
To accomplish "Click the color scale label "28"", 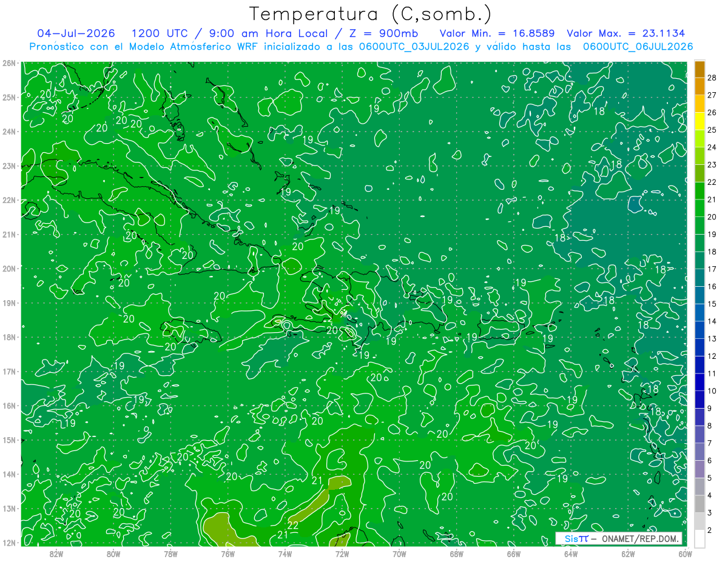I will [x=712, y=78].
